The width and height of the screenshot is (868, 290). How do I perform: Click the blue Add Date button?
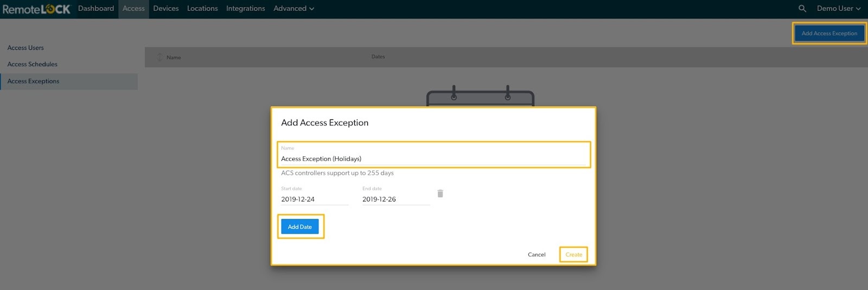coord(299,227)
